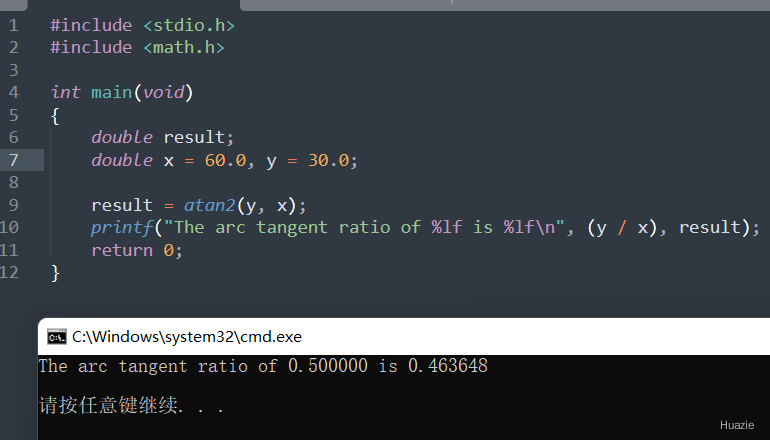This screenshot has width=770, height=440.
Task: Click the <math.h> header text
Action: [184, 48]
